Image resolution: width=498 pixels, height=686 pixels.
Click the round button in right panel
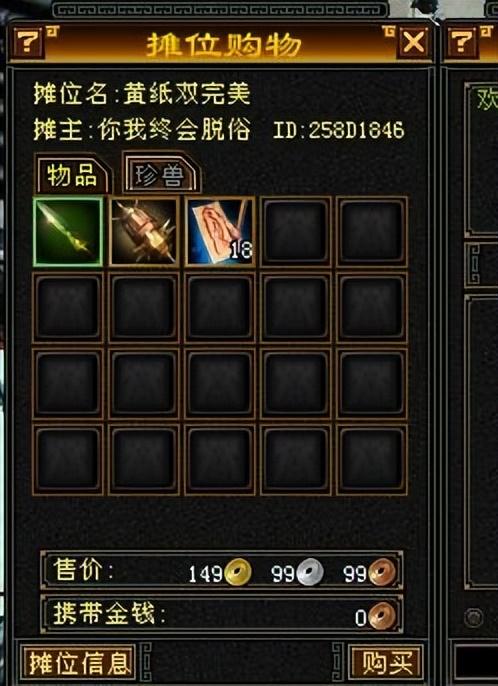(x=474, y=618)
